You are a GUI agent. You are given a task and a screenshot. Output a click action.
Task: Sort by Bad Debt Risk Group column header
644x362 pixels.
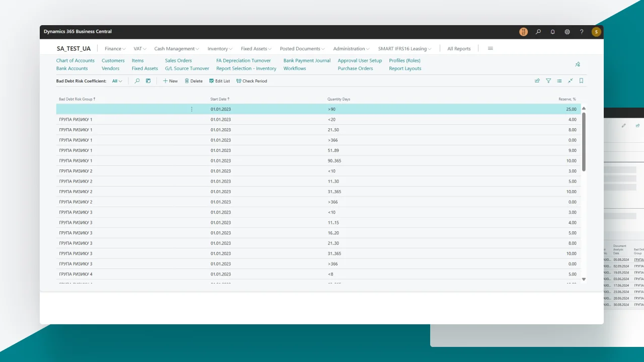[x=76, y=99]
